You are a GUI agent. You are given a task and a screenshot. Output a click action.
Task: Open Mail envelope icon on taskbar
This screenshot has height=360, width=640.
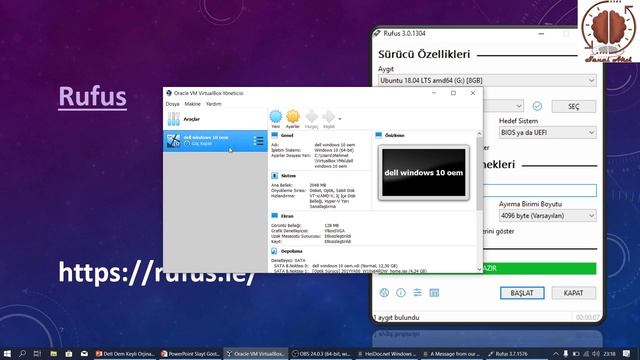point(84,353)
